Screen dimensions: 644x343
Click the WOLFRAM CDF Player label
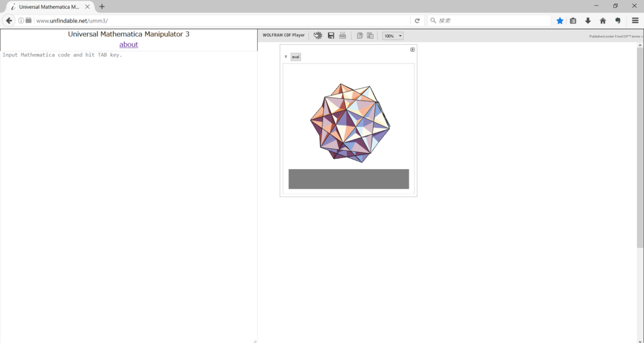(284, 35)
